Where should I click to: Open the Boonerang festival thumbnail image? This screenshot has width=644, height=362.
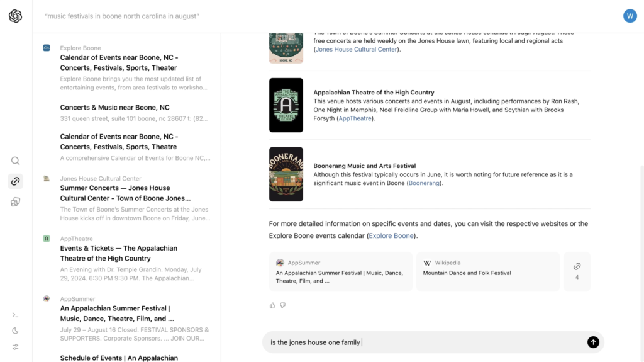[286, 174]
